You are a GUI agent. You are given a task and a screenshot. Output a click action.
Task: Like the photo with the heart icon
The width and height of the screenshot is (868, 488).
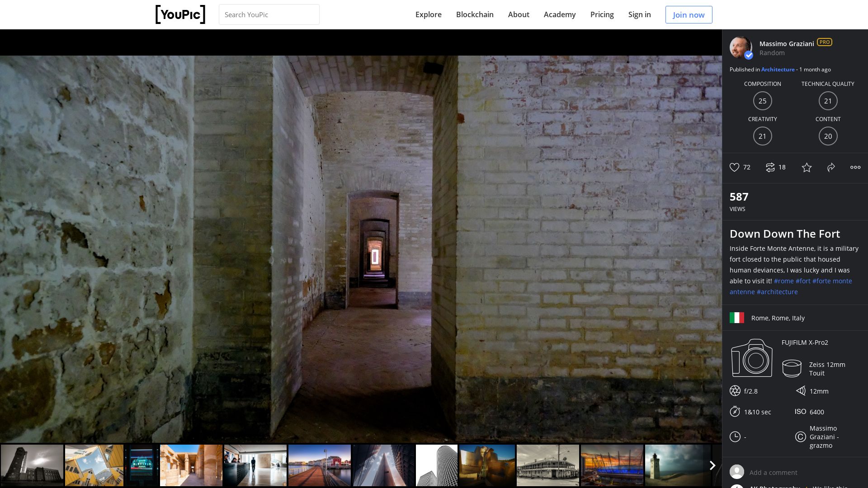tap(734, 167)
